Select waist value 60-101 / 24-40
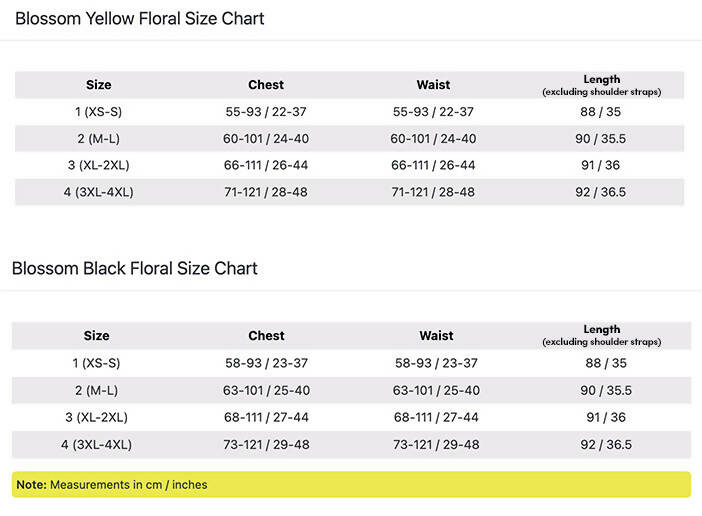 433,139
